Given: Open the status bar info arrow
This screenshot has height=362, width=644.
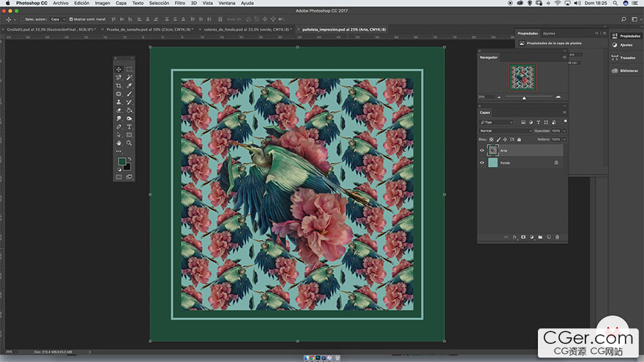Looking at the screenshot, I should point(89,352).
